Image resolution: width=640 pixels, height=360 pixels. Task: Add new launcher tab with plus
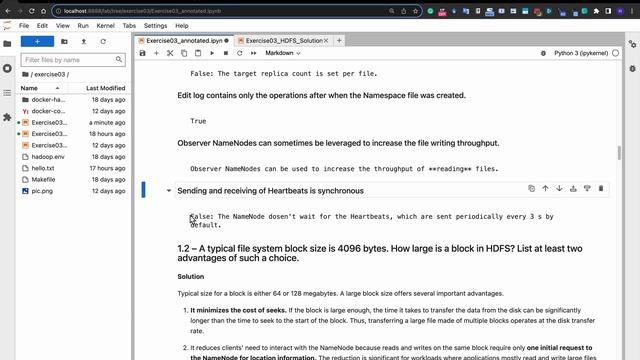click(339, 41)
